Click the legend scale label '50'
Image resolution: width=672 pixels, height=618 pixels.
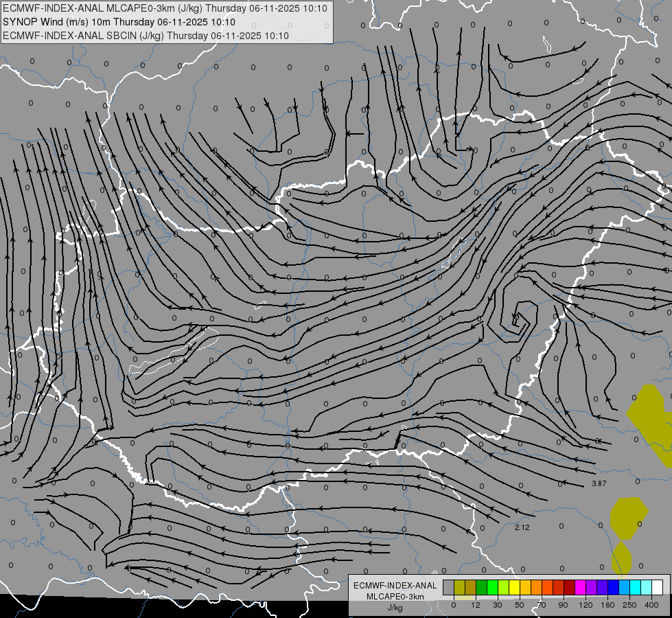[x=520, y=605]
